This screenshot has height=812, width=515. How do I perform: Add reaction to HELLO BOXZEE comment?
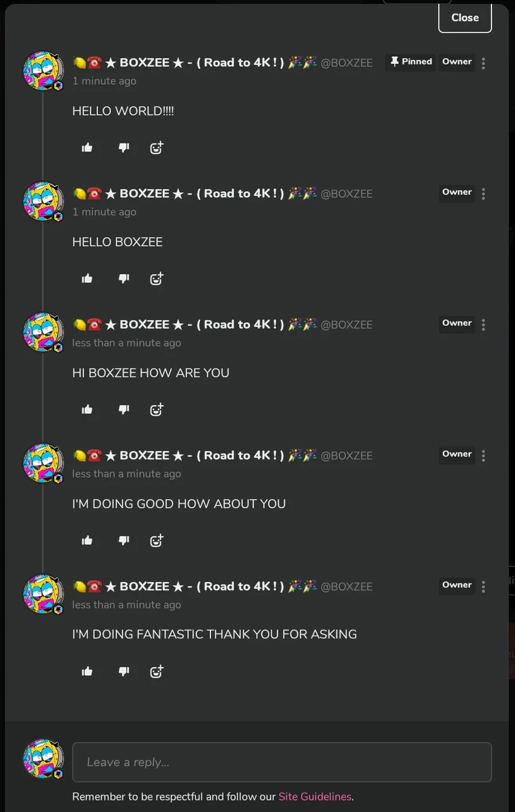pos(157,279)
